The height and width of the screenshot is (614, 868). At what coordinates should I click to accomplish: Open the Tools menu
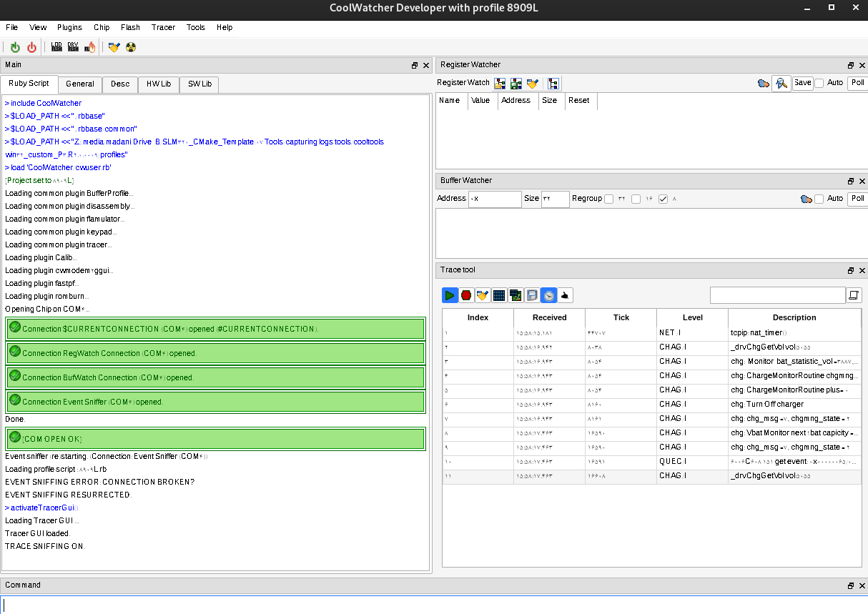[x=196, y=27]
